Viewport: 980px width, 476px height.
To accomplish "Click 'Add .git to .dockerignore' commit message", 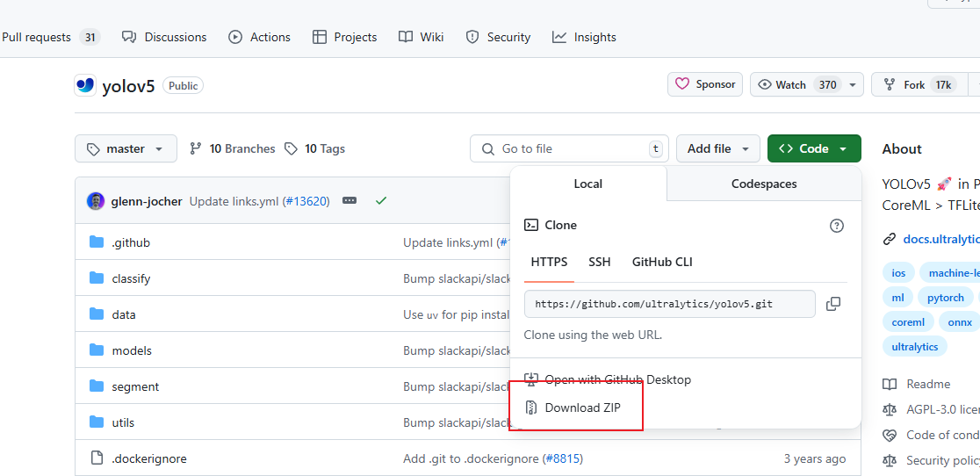I will (472, 458).
